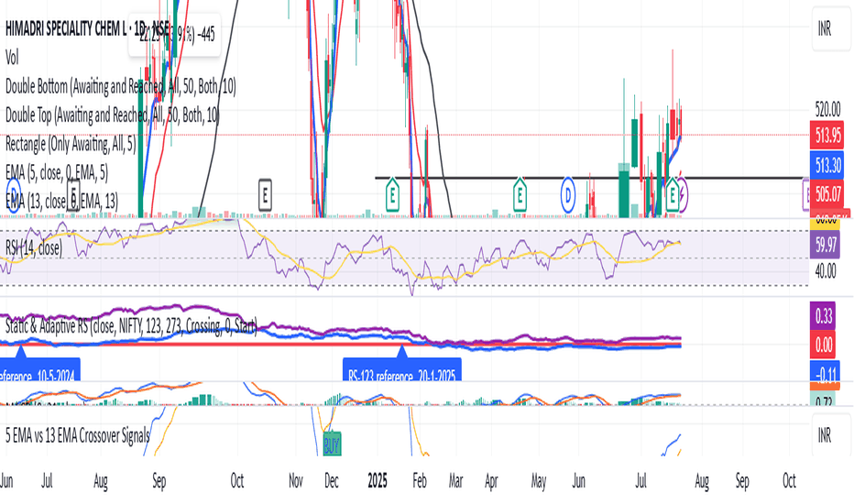This screenshot has width=854, height=504.
Task: Click the 40.00 RSI scale value
Action: coord(825,271)
